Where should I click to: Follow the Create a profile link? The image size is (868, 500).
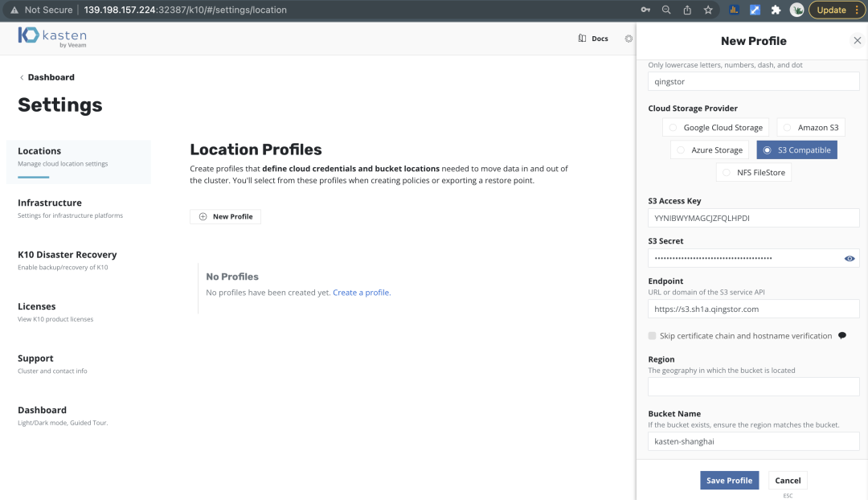(362, 293)
